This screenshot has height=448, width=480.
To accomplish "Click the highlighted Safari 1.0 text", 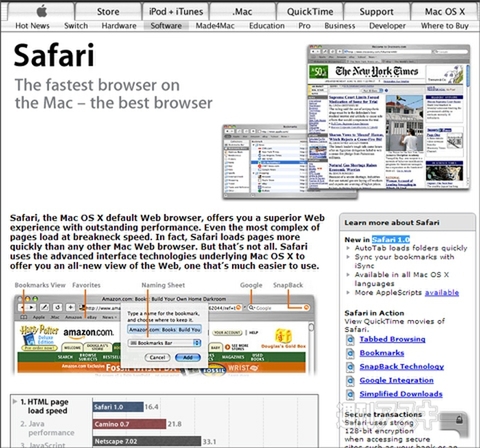I will pyautogui.click(x=391, y=239).
